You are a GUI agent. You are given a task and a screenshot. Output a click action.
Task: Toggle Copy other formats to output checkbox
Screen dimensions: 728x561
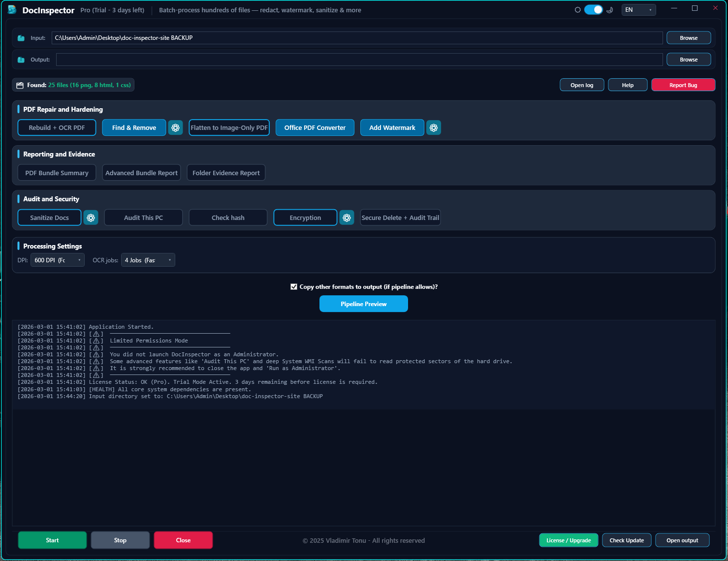point(294,287)
